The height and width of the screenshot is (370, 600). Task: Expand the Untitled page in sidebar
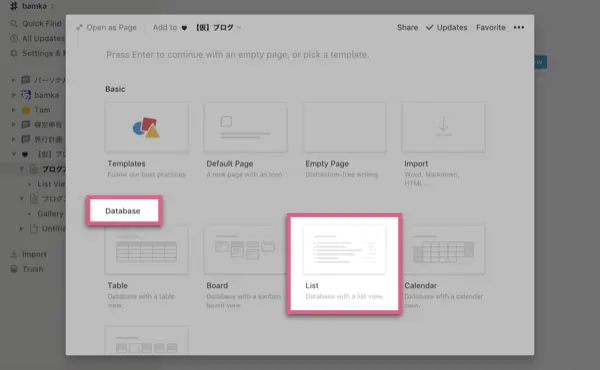click(22, 228)
